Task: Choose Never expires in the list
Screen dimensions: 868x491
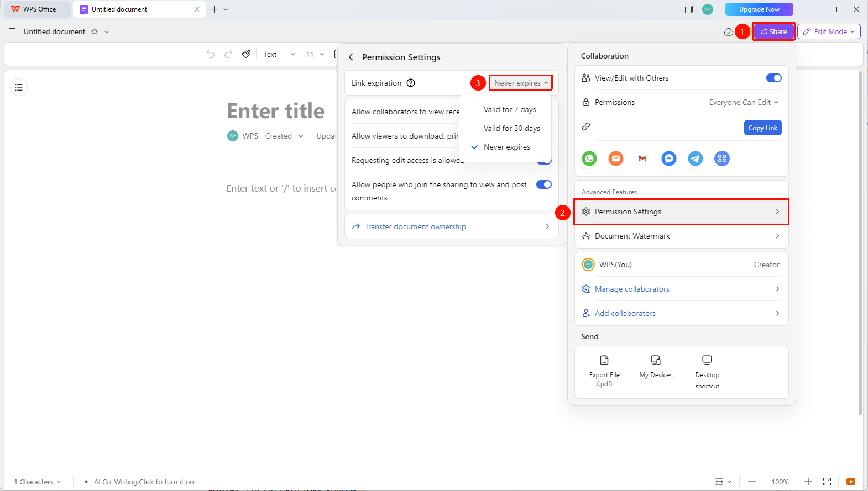Action: (x=505, y=147)
